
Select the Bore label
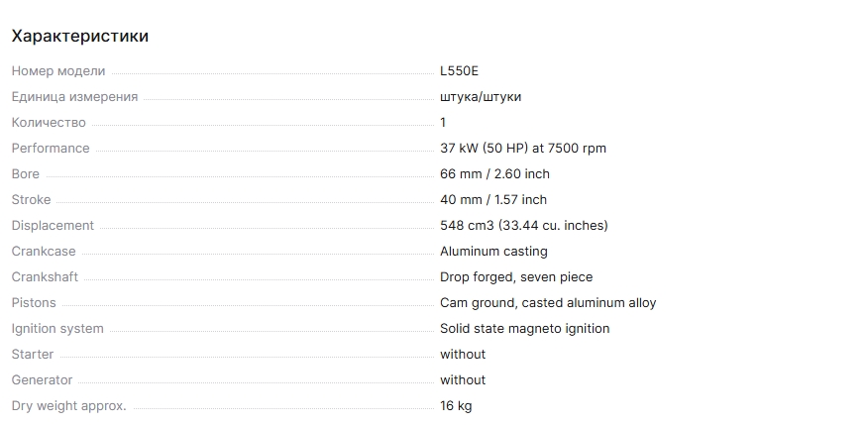click(26, 174)
